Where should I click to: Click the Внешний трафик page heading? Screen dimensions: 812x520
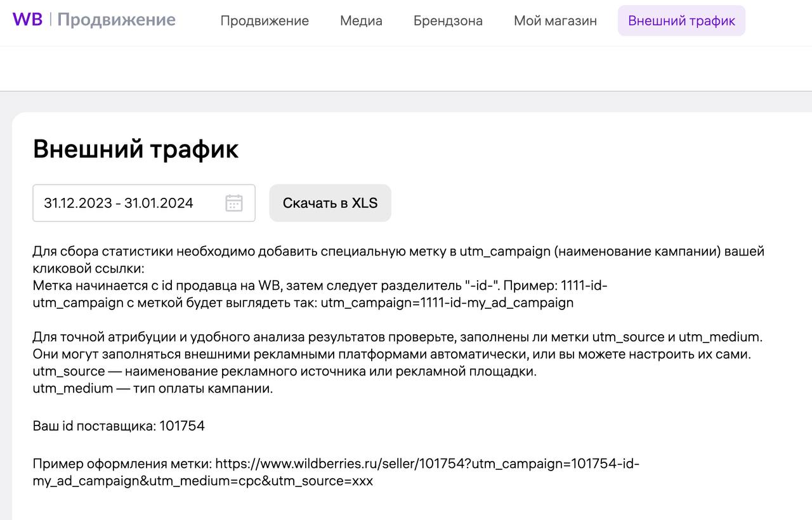[x=136, y=150]
